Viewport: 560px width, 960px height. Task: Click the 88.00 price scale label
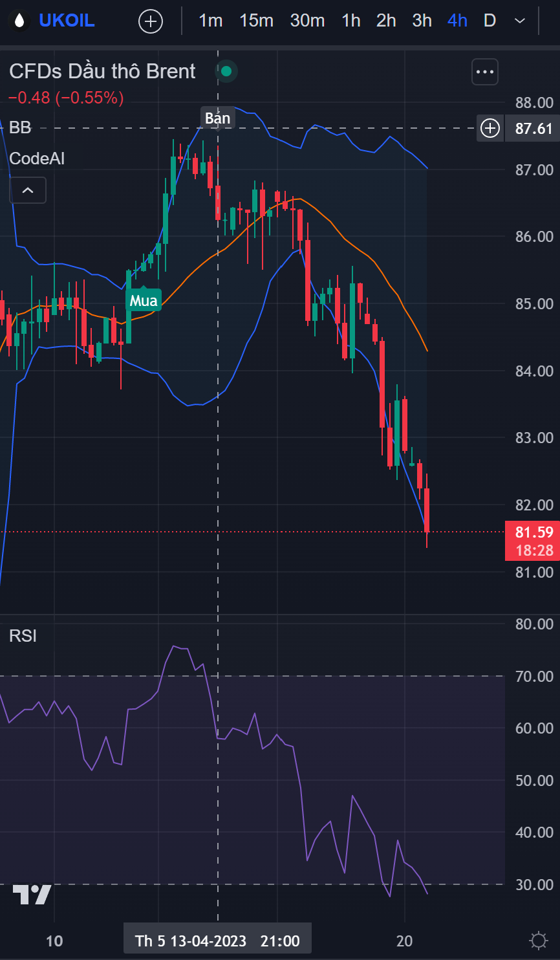pyautogui.click(x=534, y=103)
